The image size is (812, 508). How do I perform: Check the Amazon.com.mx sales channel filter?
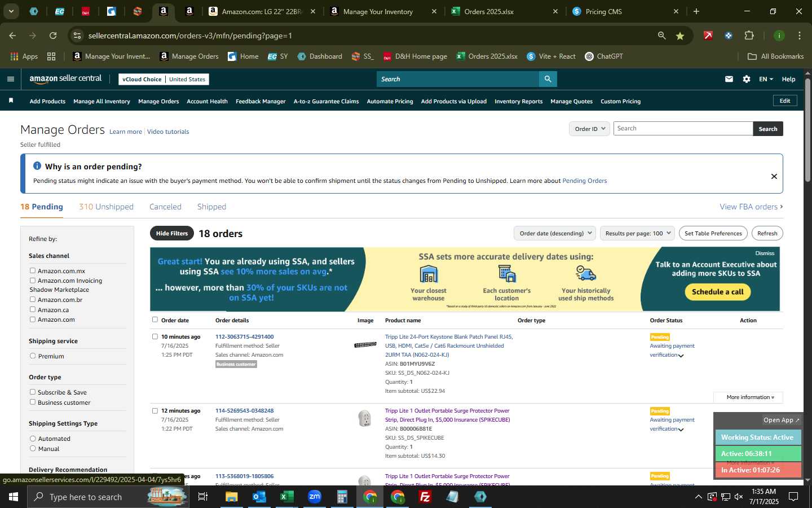point(33,270)
